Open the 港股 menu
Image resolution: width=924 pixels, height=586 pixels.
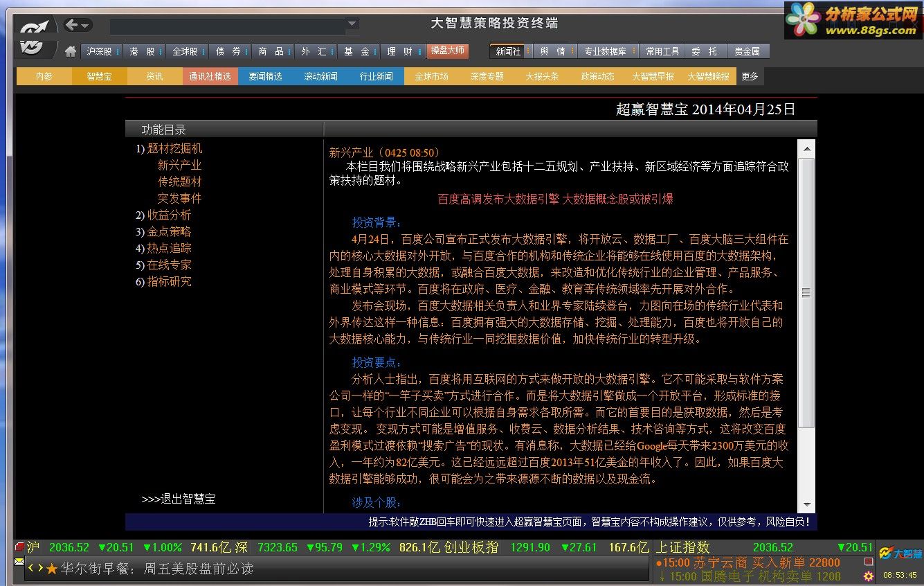tap(144, 51)
